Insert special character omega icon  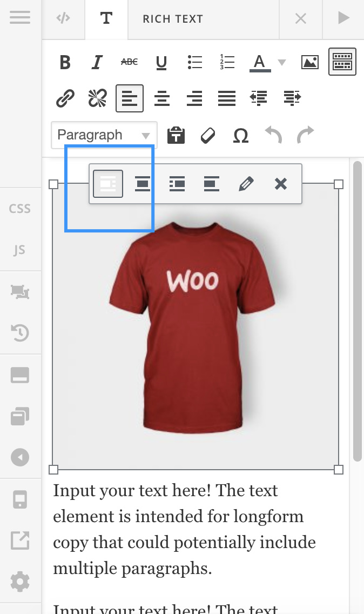click(240, 135)
